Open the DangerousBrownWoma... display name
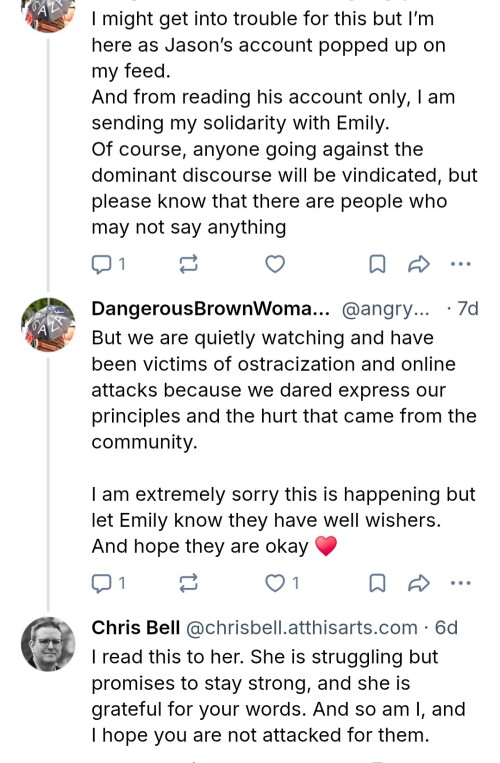This screenshot has width=500, height=763. click(x=211, y=309)
